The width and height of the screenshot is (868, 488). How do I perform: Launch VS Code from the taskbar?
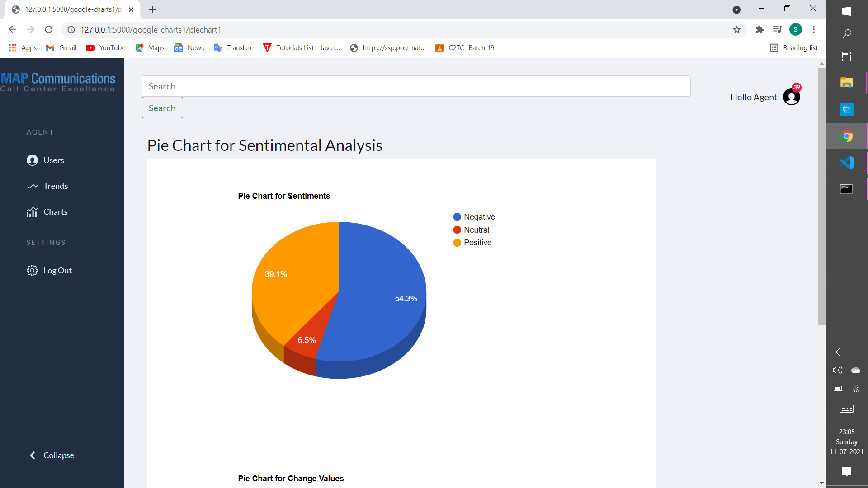click(848, 162)
